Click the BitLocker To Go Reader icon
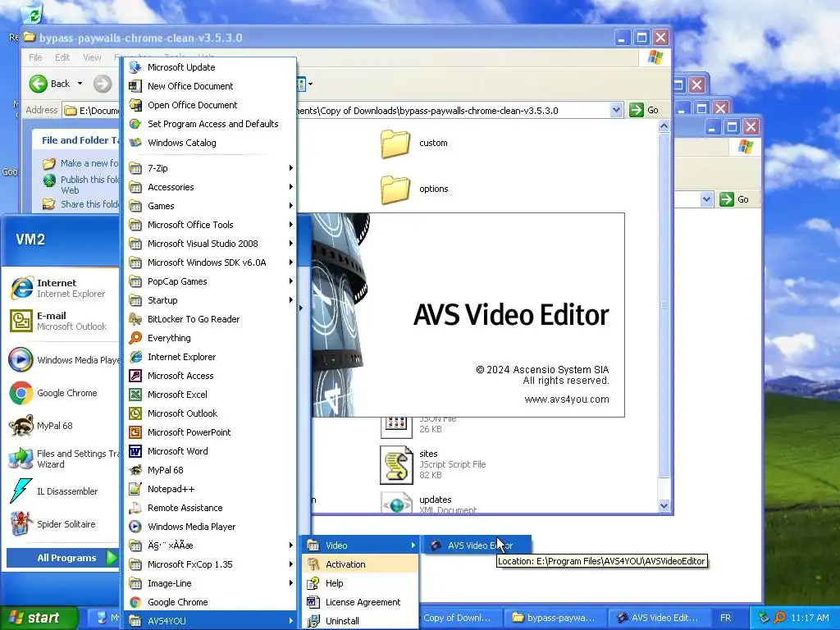The width and height of the screenshot is (840, 630). click(x=135, y=319)
